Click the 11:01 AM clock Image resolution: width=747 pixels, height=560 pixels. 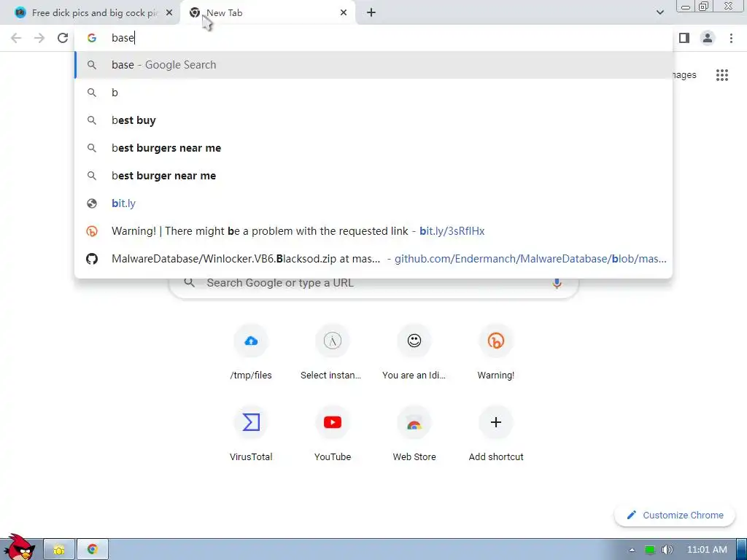(707, 550)
